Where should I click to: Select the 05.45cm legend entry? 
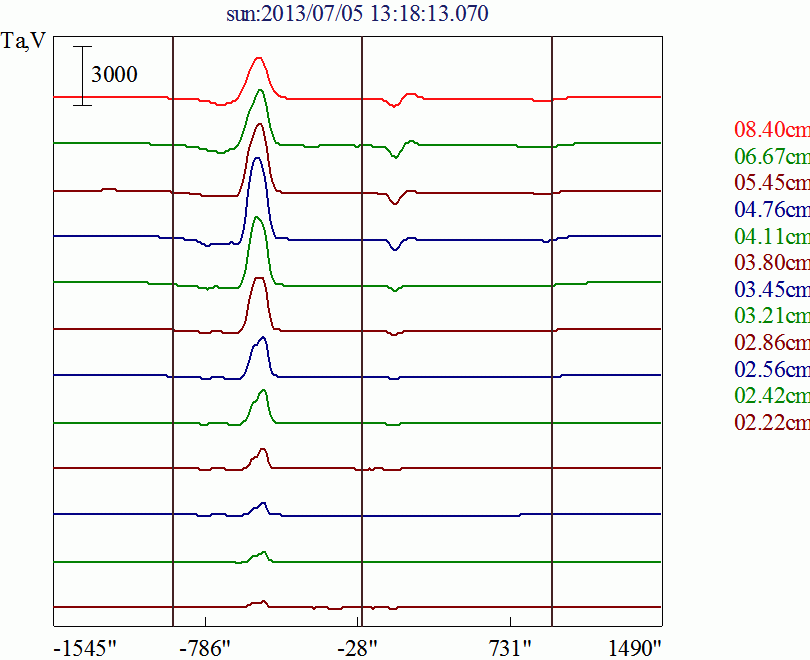pos(772,182)
